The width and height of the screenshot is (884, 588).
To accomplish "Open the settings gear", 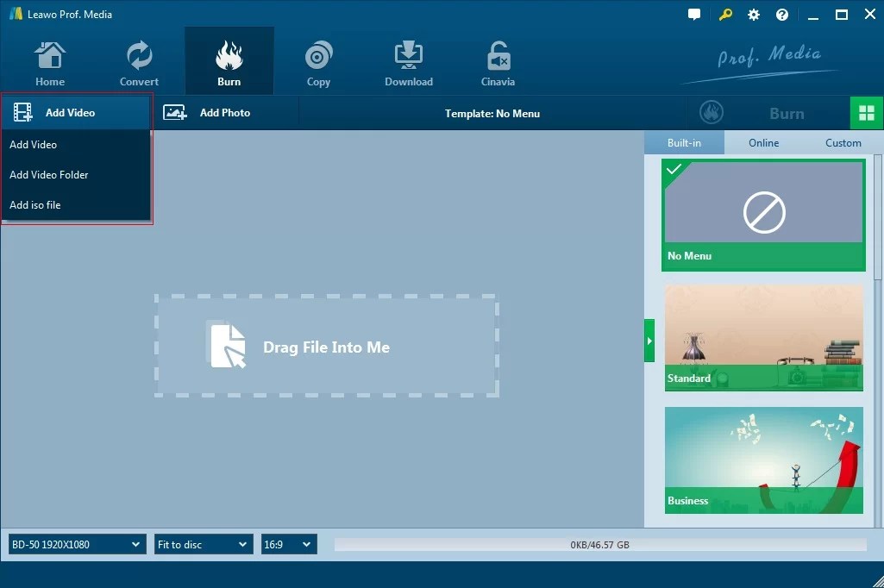I will click(x=753, y=14).
